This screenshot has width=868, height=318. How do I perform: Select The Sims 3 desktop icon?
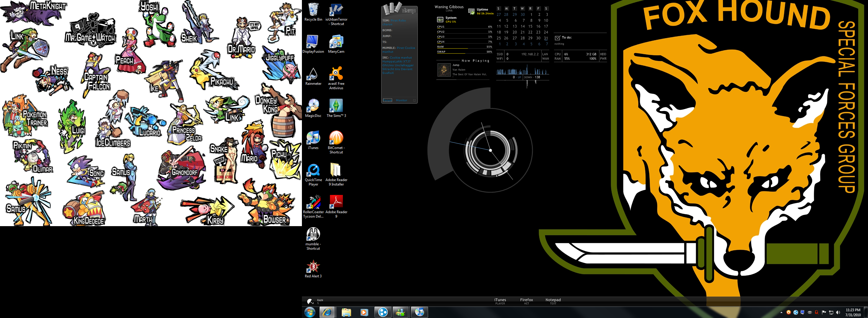tap(336, 108)
